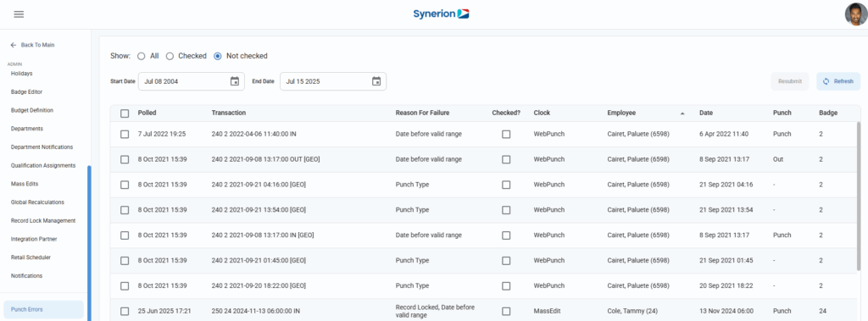This screenshot has height=321, width=868.
Task: Mark the 7 Jul 2022 row as checked
Action: pyautogui.click(x=506, y=134)
